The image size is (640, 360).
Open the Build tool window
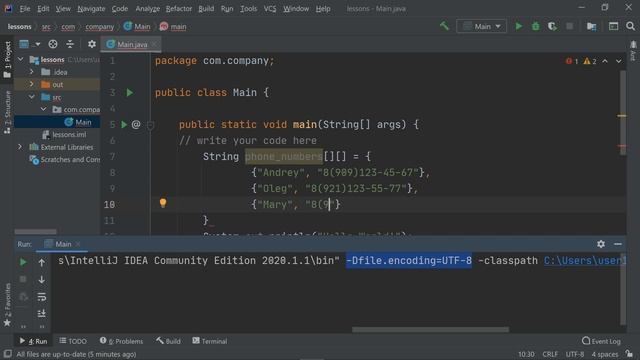168,341
